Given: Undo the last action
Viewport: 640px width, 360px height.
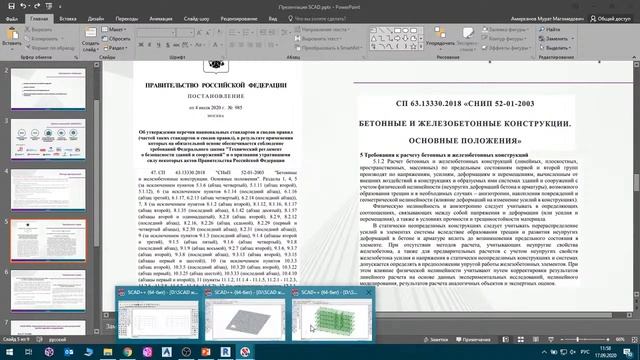Looking at the screenshot, I should 23,6.
